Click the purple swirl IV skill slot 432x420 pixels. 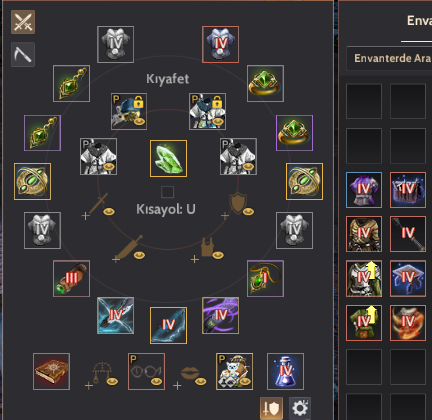pyautogui.click(x=220, y=316)
